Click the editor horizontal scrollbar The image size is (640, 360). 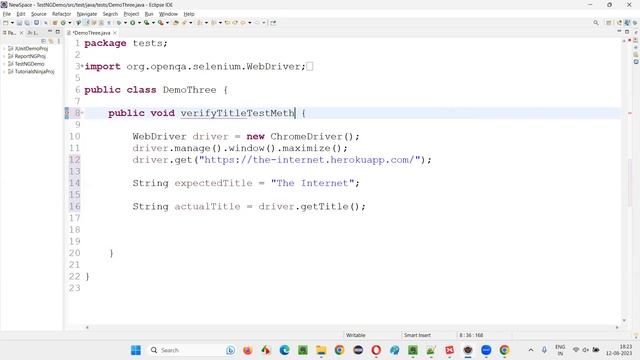click(x=352, y=327)
